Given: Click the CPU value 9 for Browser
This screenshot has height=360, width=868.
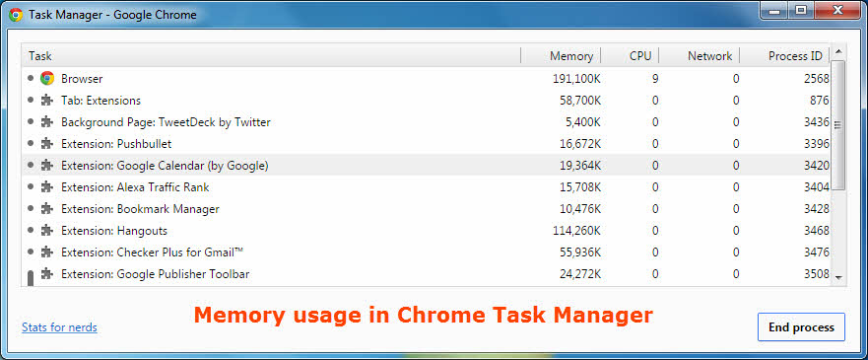Looking at the screenshot, I should [655, 79].
